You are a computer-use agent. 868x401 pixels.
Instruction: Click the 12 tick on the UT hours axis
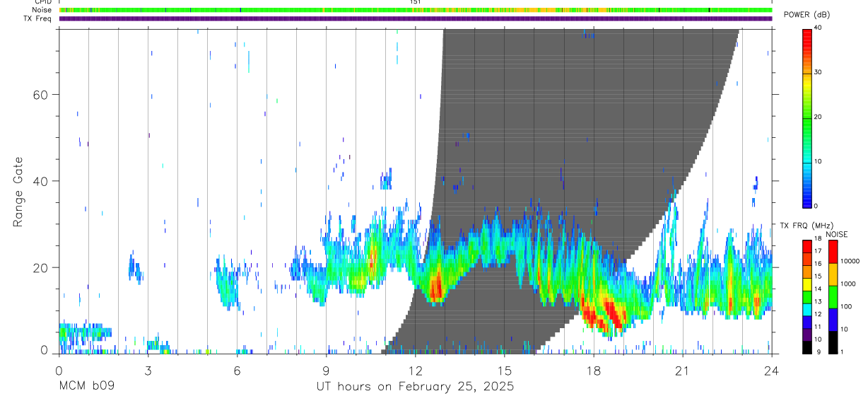point(415,371)
